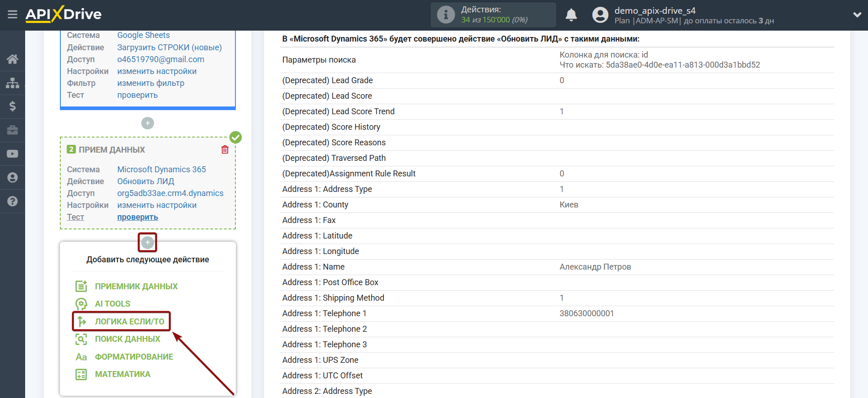Open the profile sidebar icon
Image resolution: width=868 pixels, height=398 pixels.
tap(12, 178)
